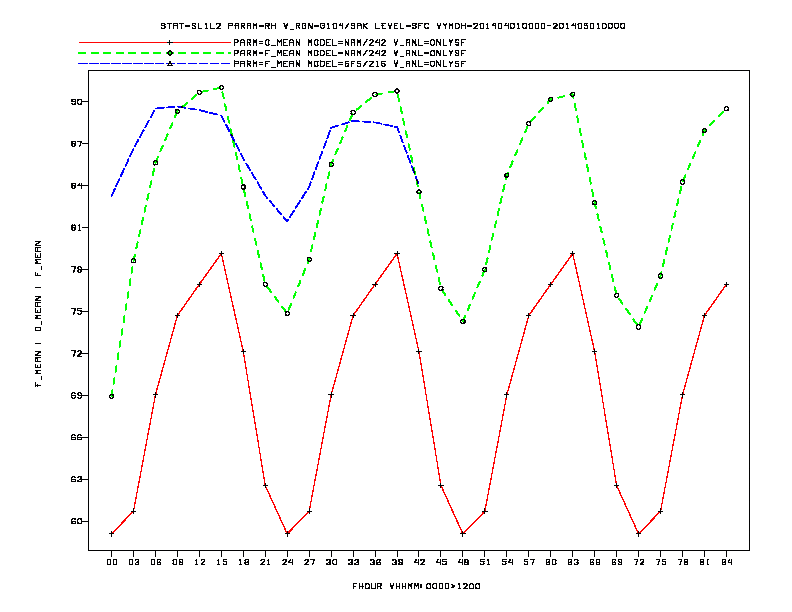Click the 24 hour label on horizontal axis
Viewport: 792px width, 612px height.
[x=287, y=562]
